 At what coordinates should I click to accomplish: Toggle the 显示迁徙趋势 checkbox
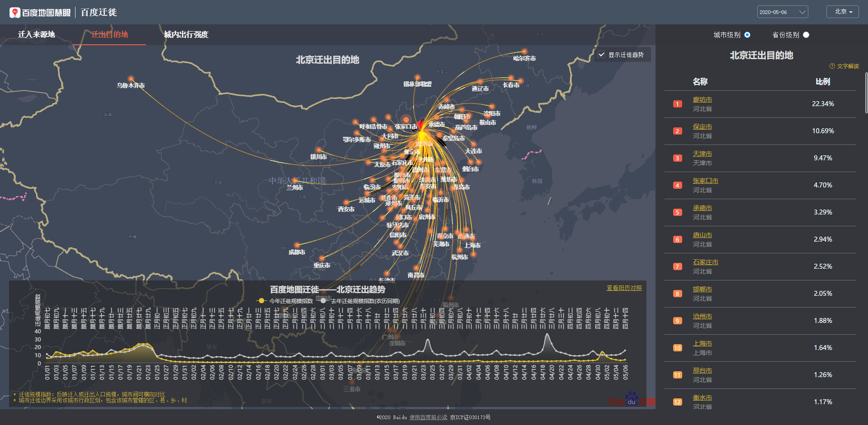pos(601,55)
